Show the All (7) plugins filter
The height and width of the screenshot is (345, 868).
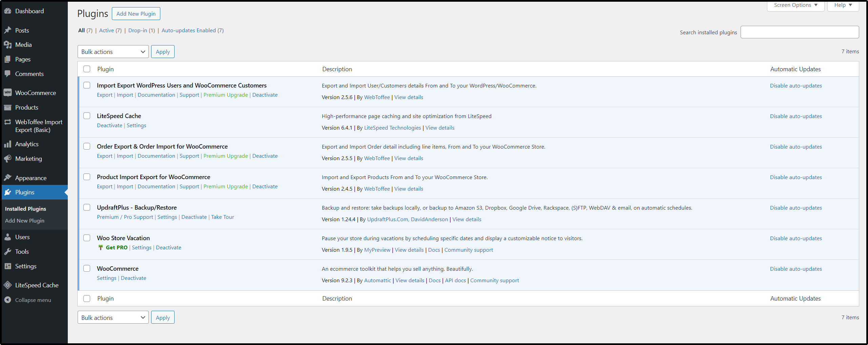pyautogui.click(x=85, y=31)
